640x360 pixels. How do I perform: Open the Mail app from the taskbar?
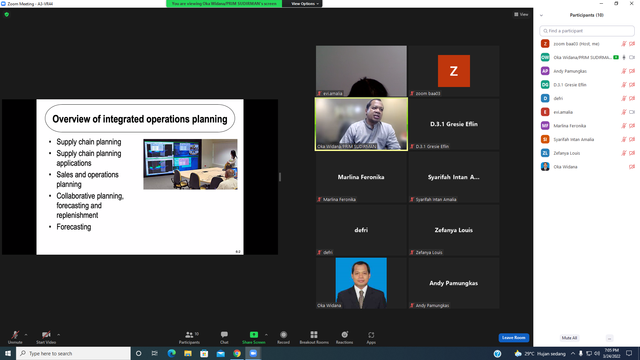pyautogui.click(x=220, y=353)
